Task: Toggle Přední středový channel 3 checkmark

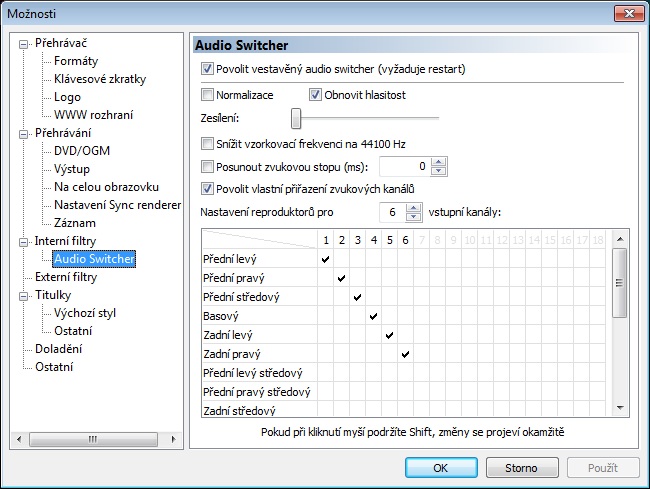Action: coord(357,297)
